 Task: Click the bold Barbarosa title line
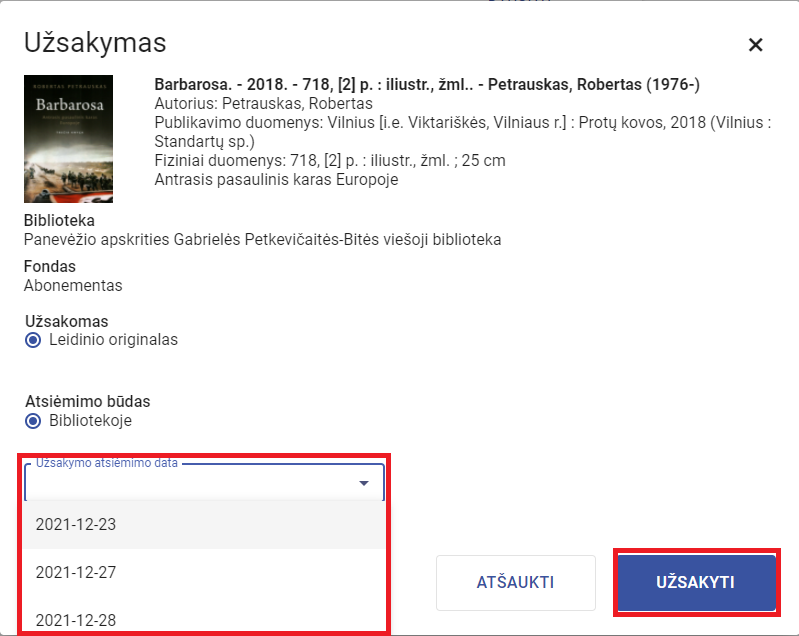click(x=427, y=85)
